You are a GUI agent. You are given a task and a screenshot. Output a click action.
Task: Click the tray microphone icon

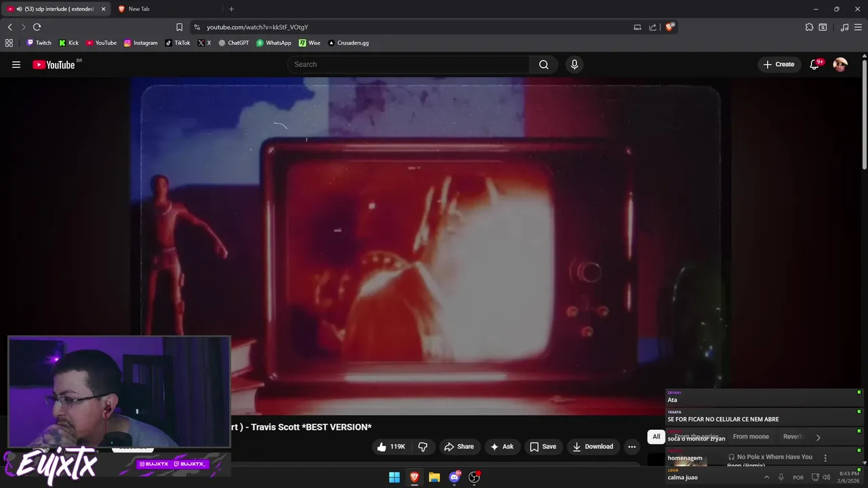point(781,477)
